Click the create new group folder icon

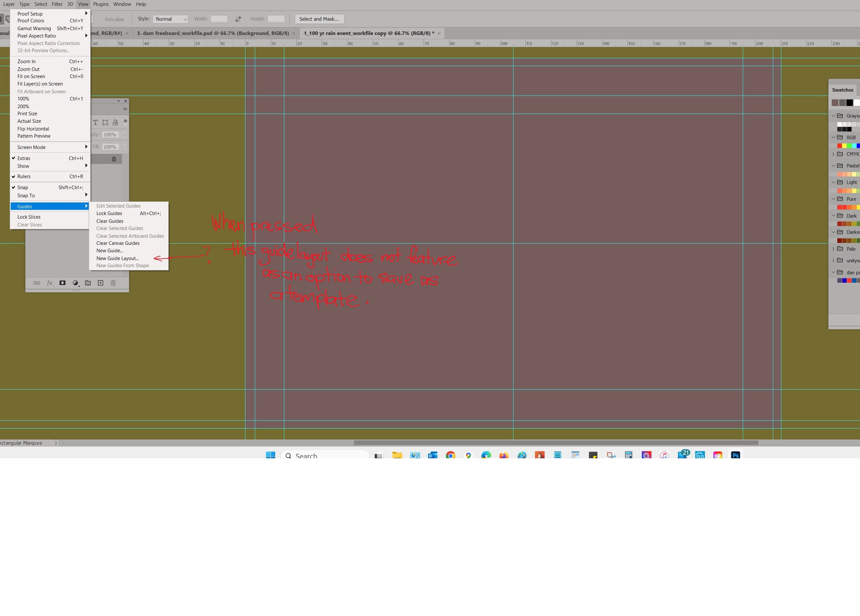tap(88, 283)
